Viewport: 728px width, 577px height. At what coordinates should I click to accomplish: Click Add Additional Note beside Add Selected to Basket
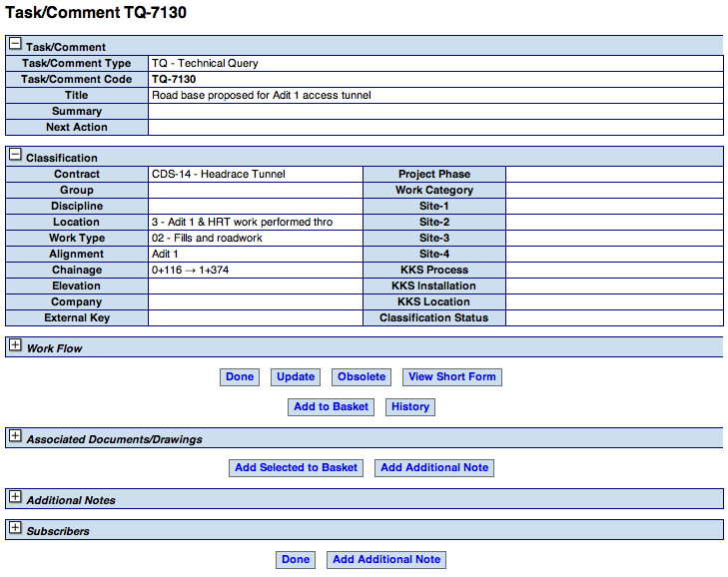pyautogui.click(x=434, y=468)
